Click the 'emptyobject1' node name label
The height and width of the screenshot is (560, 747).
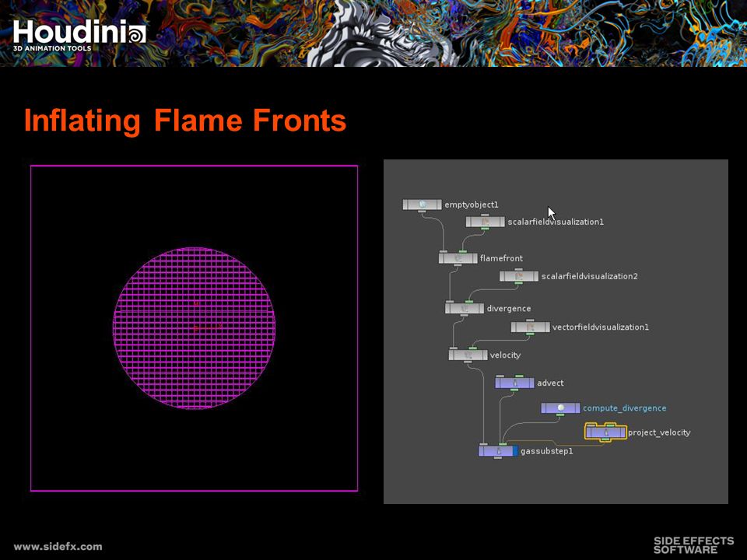pyautogui.click(x=472, y=205)
